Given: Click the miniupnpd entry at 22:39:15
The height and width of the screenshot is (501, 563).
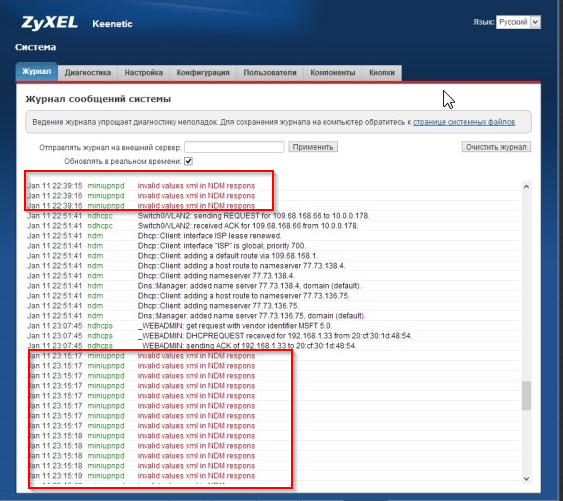Looking at the screenshot, I should click(273, 186).
